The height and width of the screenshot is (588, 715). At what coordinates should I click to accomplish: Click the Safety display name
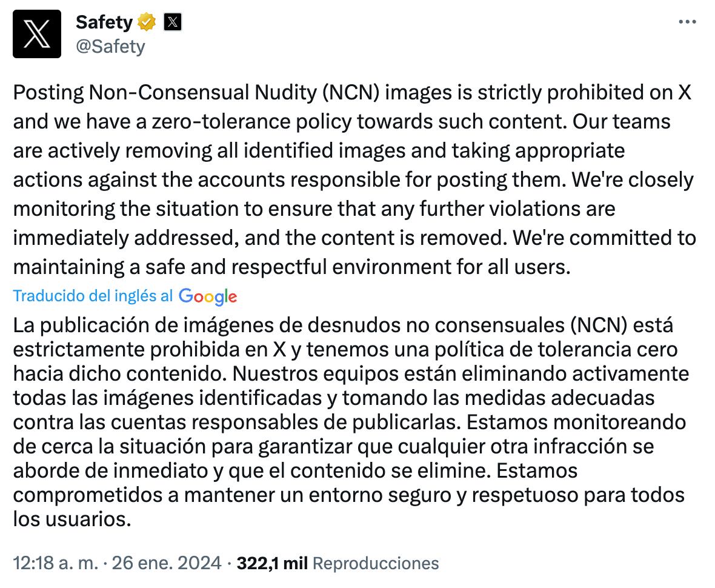pyautogui.click(x=103, y=22)
